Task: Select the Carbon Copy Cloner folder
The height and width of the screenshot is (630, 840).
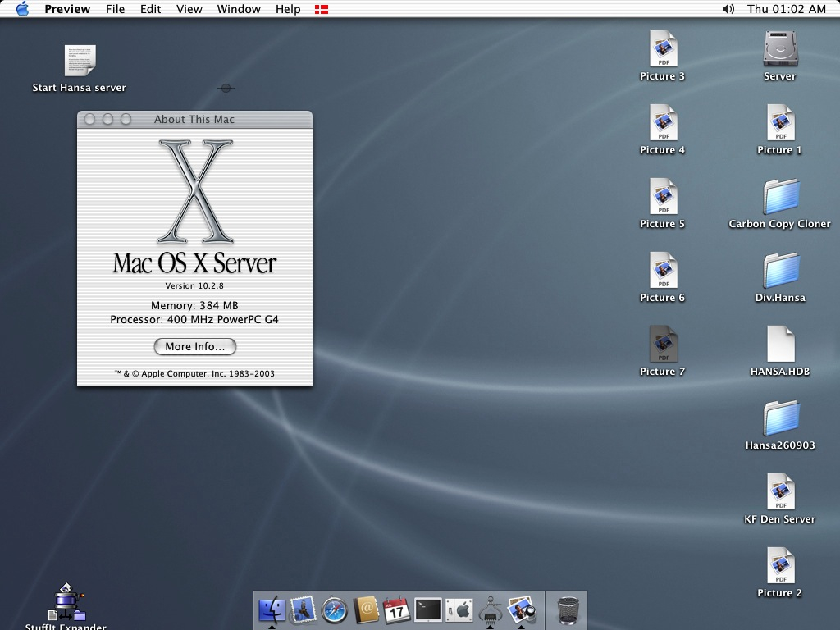Action: point(781,197)
